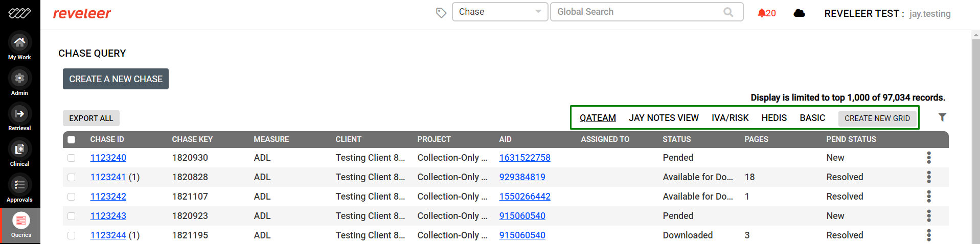This screenshot has height=244, width=980.
Task: Open notifications bell showing 20
Action: pos(767,13)
